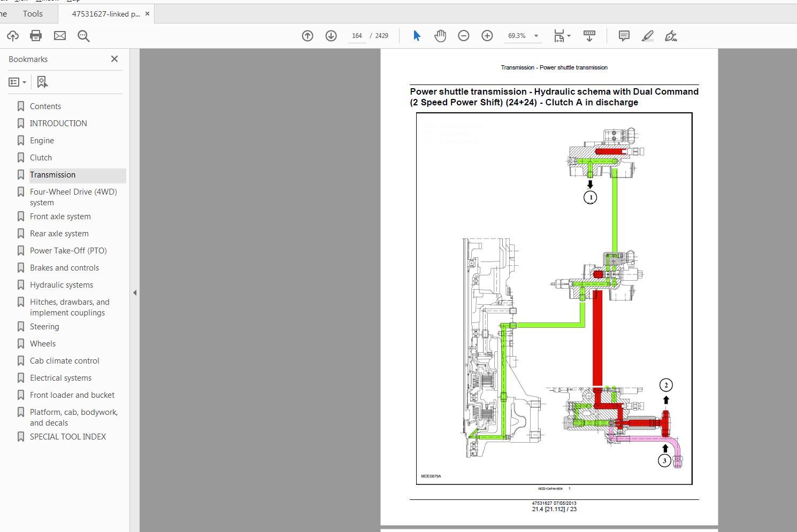Viewport: 797px width, 532px height.
Task: Zoom out with the minus button
Action: [x=464, y=36]
